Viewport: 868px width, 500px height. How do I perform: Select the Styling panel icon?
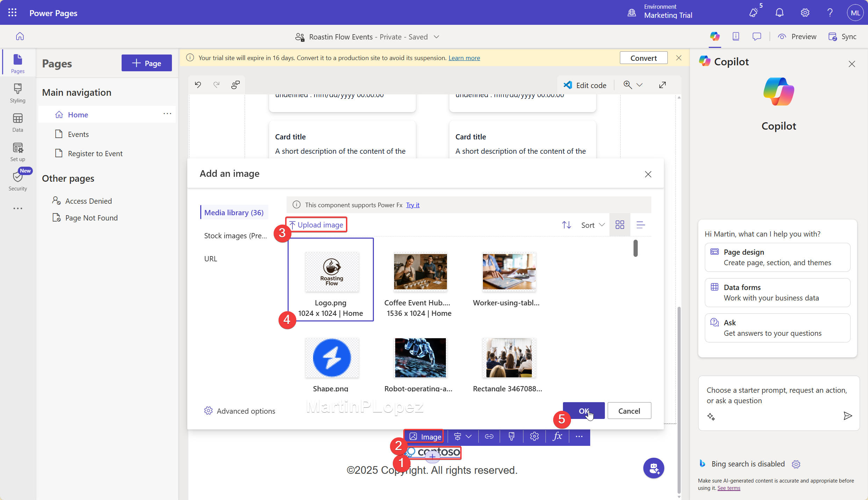click(x=17, y=92)
